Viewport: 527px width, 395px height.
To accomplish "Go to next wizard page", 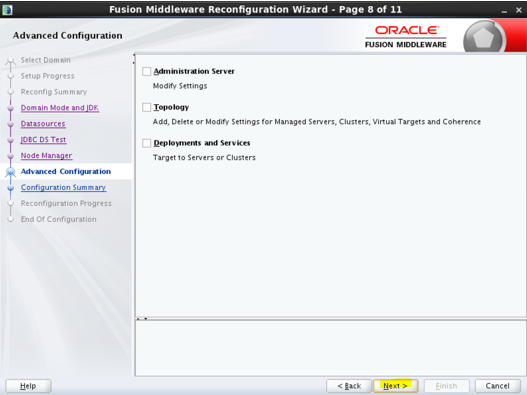I will pyautogui.click(x=396, y=386).
